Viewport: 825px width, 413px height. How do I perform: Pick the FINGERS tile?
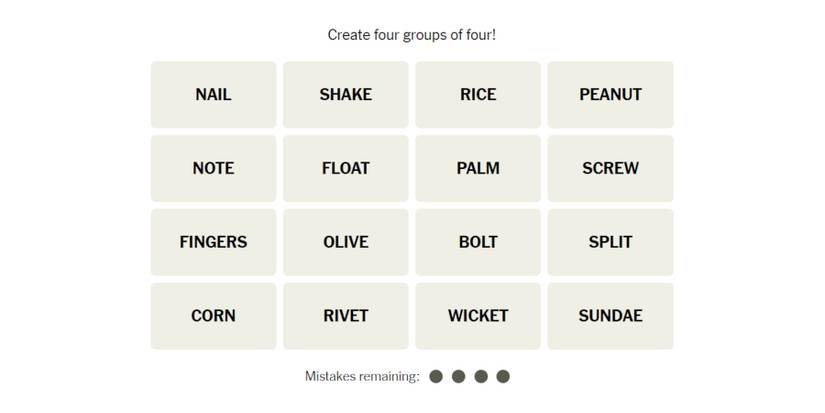(x=213, y=242)
